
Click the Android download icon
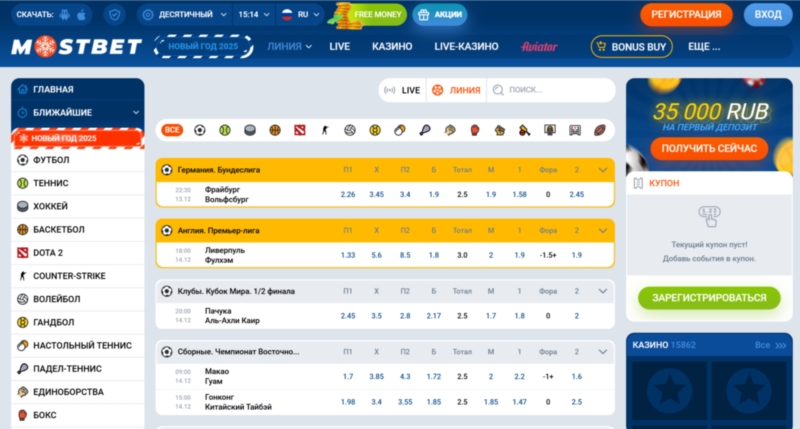pyautogui.click(x=65, y=15)
